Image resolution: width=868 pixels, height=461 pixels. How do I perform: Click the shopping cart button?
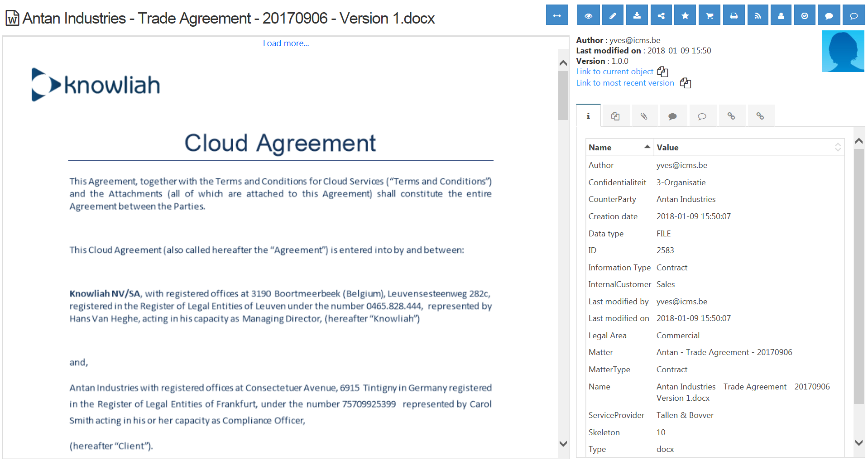[710, 15]
